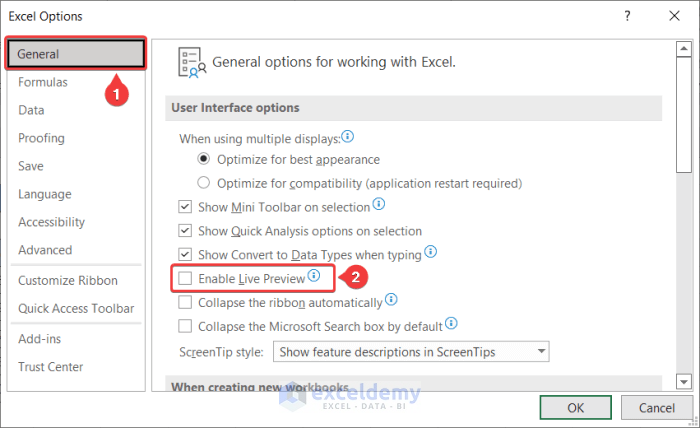Image resolution: width=700 pixels, height=428 pixels.
Task: Click info icon beside Microsoft Search box option
Action: click(451, 324)
